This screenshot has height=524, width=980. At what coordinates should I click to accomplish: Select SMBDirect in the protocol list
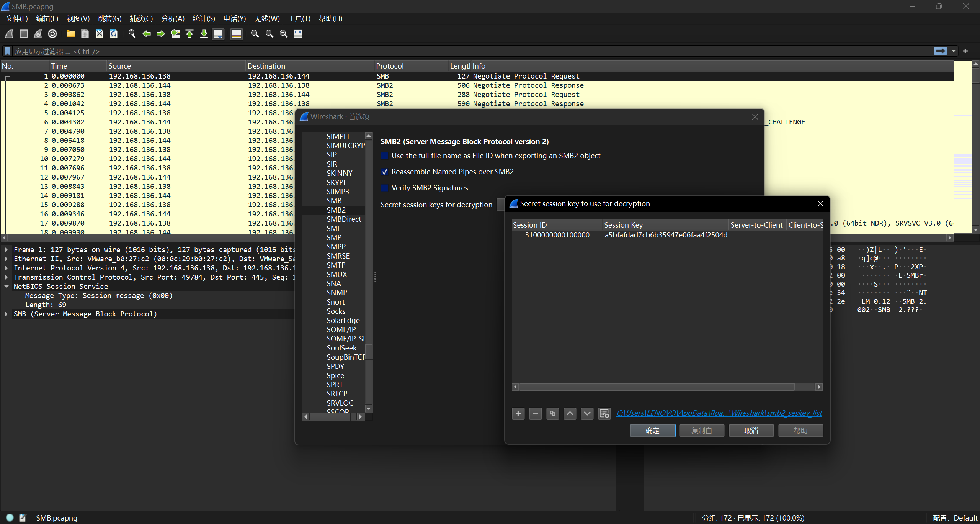343,219
